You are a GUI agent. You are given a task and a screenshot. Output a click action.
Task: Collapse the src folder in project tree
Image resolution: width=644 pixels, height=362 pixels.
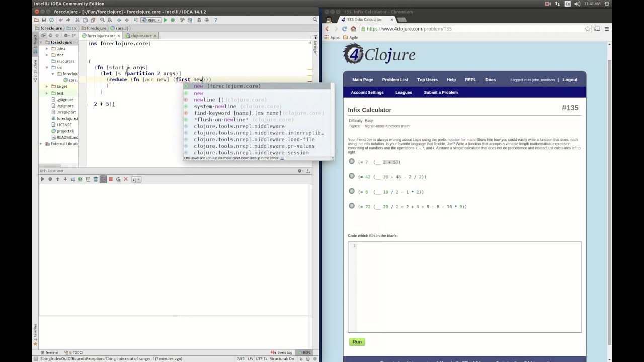tap(47, 67)
